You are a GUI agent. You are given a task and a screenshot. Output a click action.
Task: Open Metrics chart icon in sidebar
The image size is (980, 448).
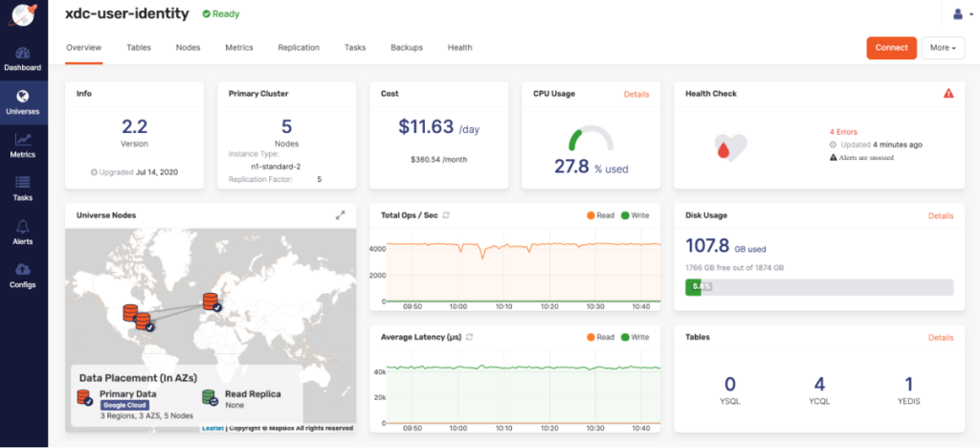[23, 140]
